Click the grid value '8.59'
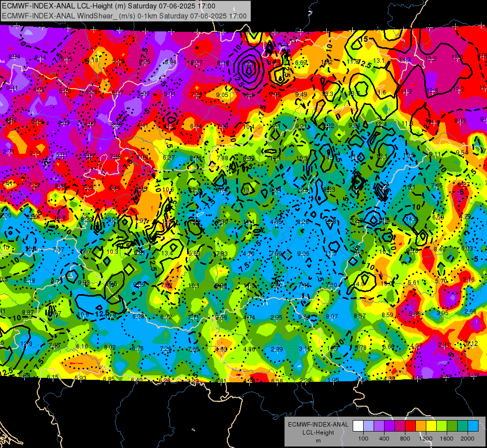Viewport: 487px width, 448px height. (388, 315)
